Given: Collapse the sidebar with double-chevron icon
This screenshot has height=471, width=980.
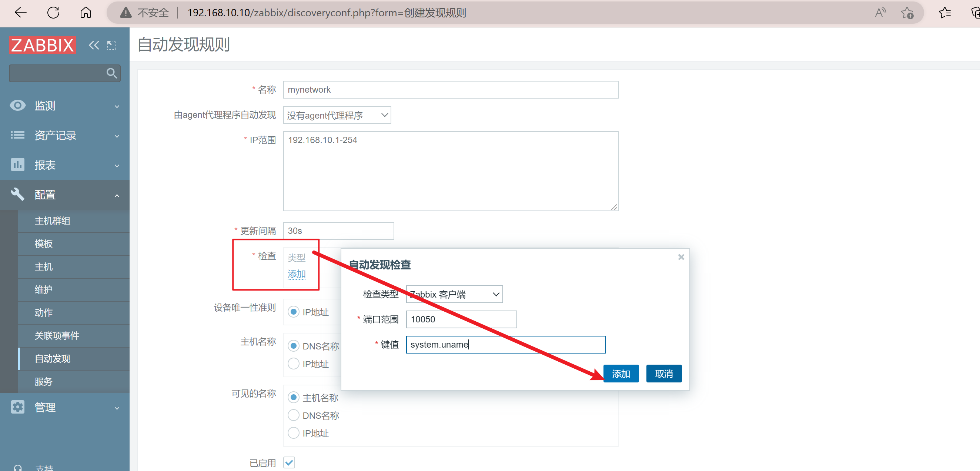Looking at the screenshot, I should point(94,45).
